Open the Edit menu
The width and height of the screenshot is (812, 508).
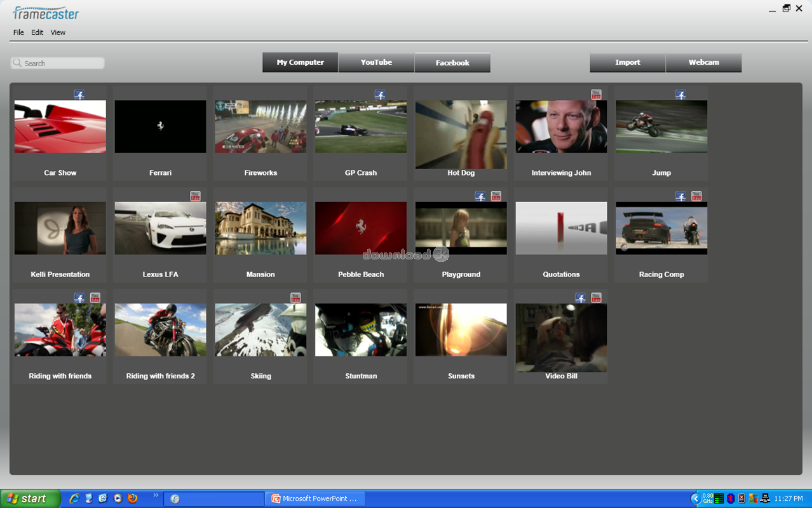[x=37, y=32]
